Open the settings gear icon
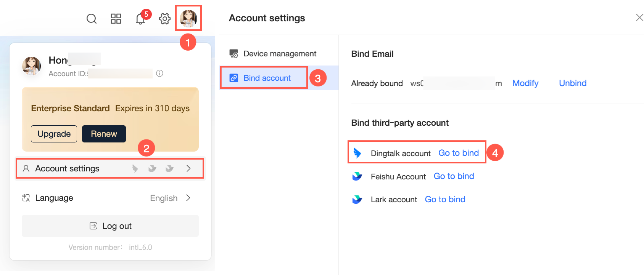Viewport: 644px width, 275px height. 165,19
